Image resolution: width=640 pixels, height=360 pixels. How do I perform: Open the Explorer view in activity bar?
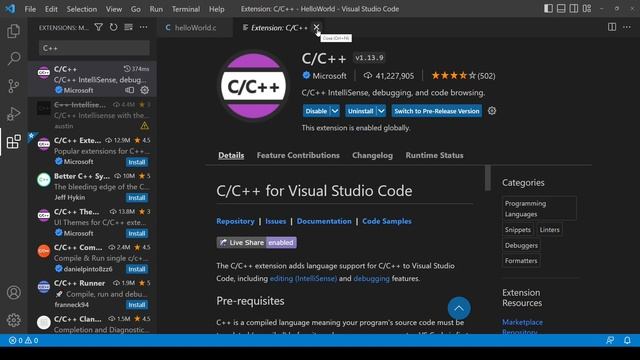(x=13, y=31)
